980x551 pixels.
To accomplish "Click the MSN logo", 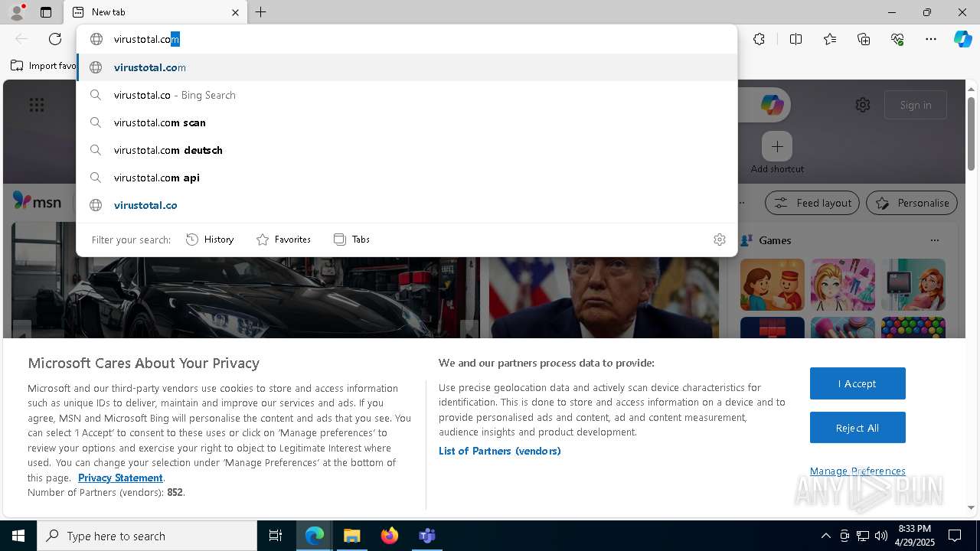I will pyautogui.click(x=37, y=201).
